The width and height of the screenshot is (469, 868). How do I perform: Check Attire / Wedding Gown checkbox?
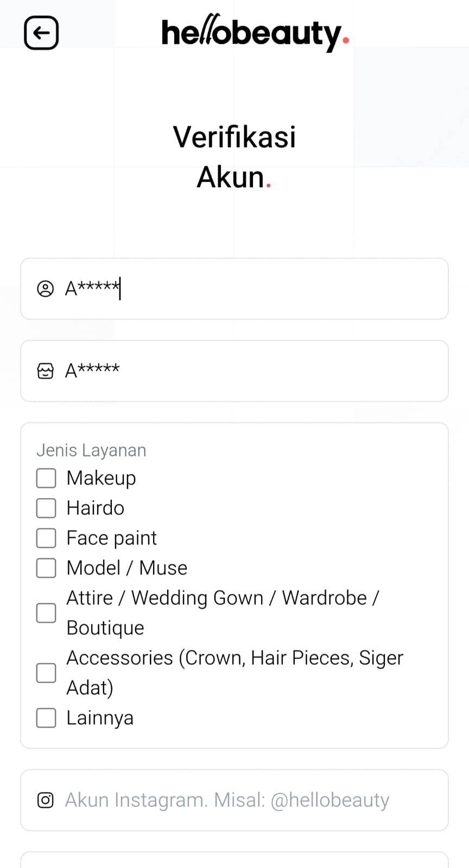coord(46,613)
